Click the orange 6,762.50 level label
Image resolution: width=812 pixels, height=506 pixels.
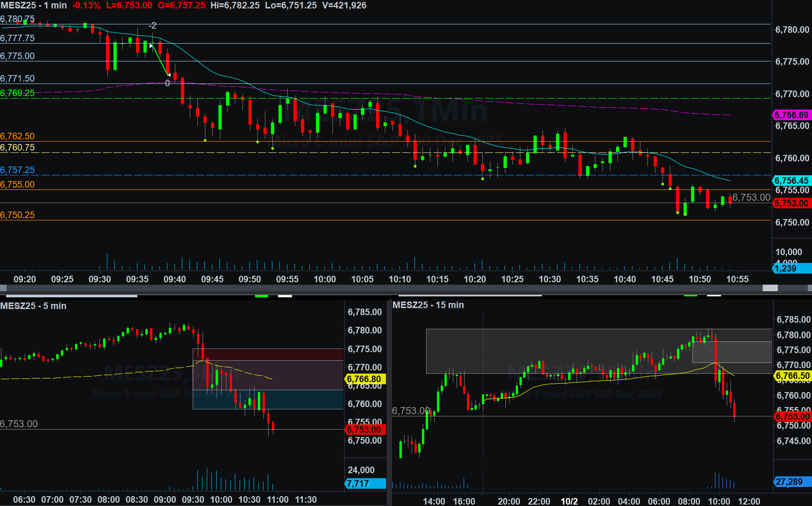[17, 136]
